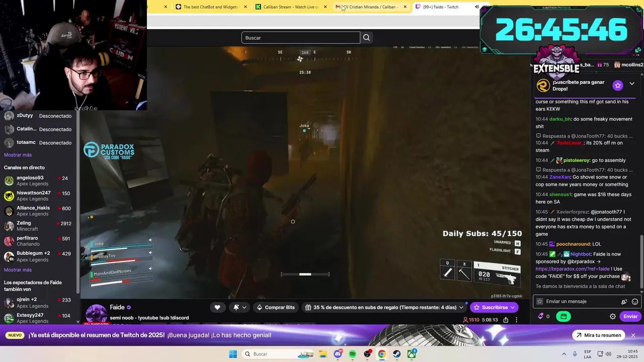Viewport: 644px width, 362px height.
Task: Open the notification bell dropdown
Action: pyautogui.click(x=239, y=307)
